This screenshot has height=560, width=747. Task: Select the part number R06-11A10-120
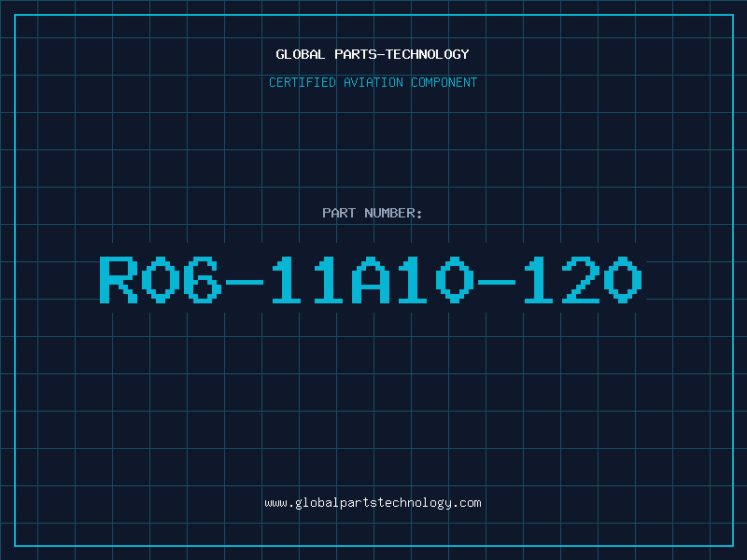click(x=371, y=279)
